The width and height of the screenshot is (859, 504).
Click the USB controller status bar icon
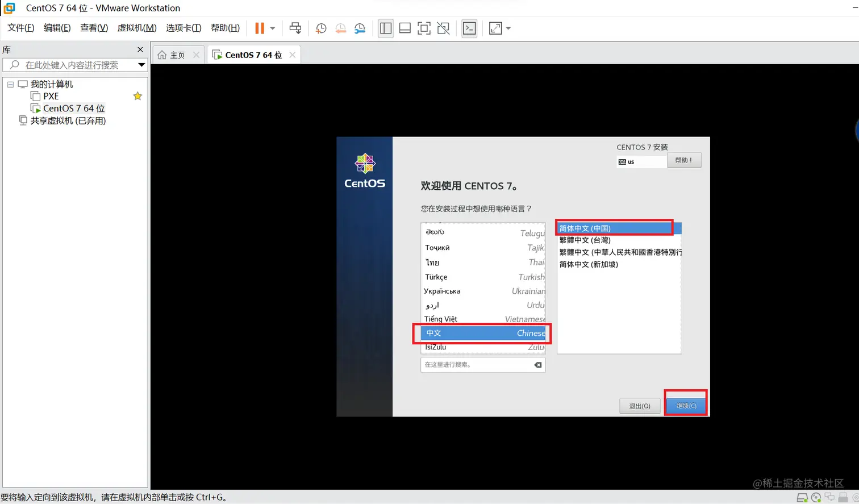(843, 498)
